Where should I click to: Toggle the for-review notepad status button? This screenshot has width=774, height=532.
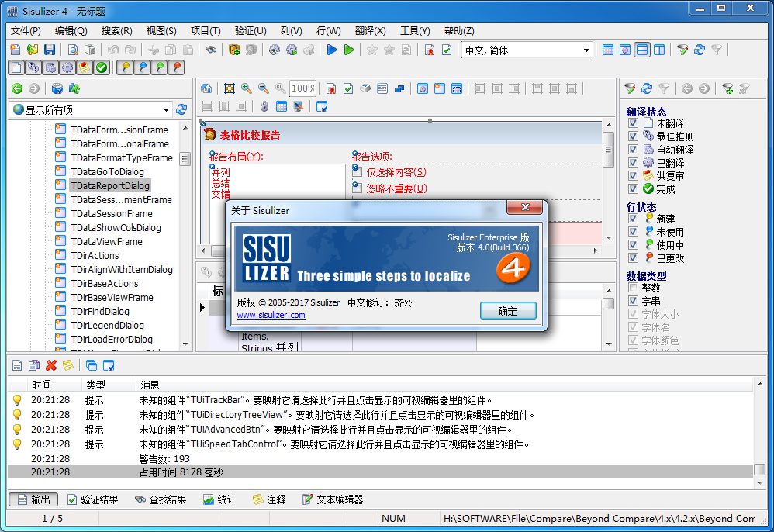pos(85,67)
